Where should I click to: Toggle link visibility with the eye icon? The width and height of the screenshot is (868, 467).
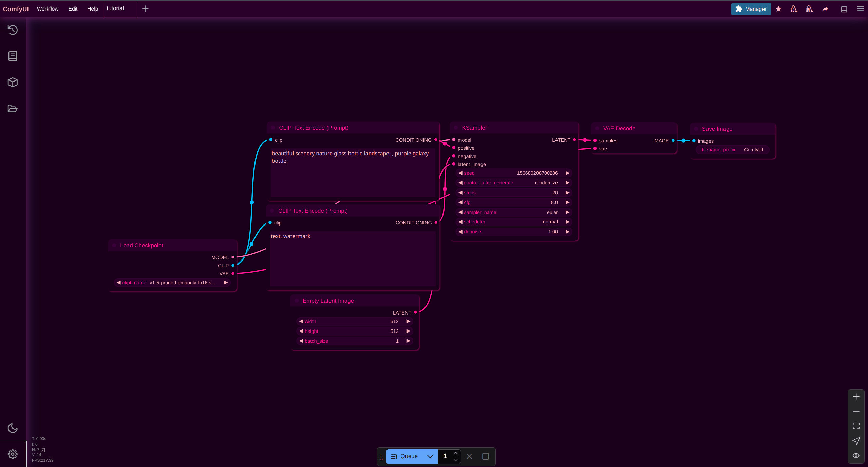click(856, 455)
